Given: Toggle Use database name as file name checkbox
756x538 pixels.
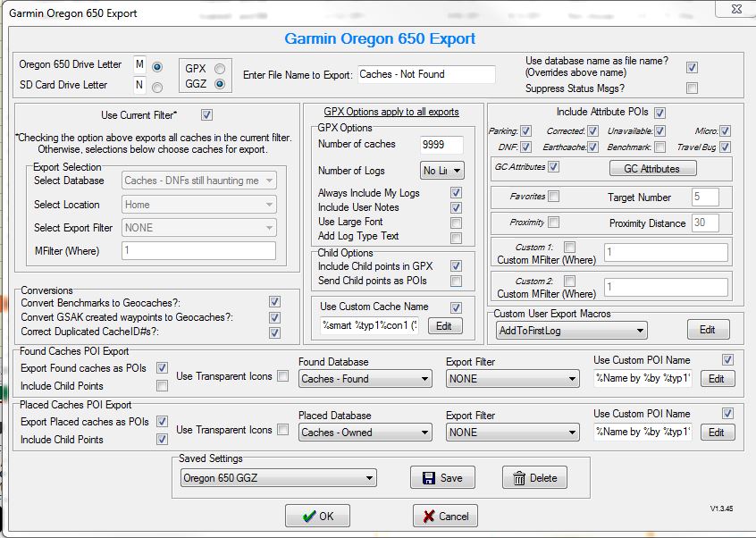Looking at the screenshot, I should tap(692, 67).
